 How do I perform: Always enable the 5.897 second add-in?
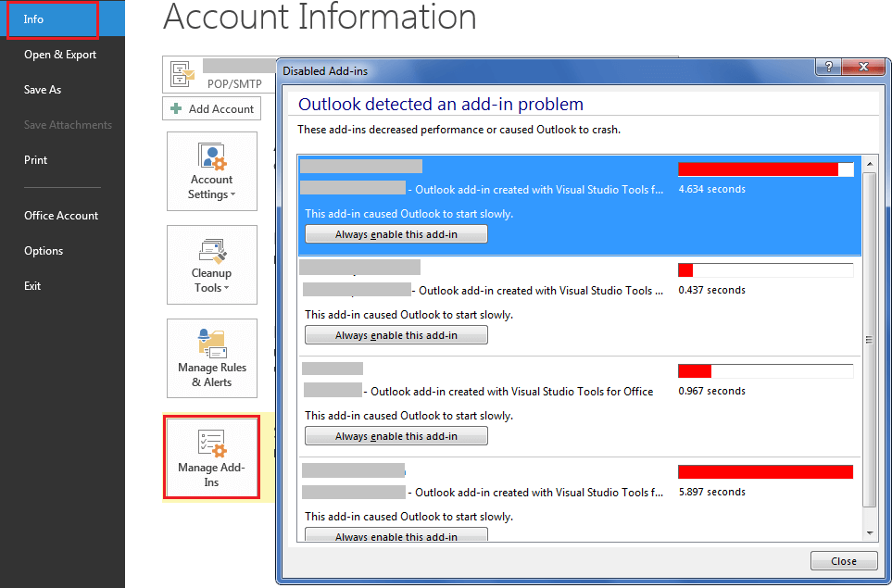click(396, 534)
